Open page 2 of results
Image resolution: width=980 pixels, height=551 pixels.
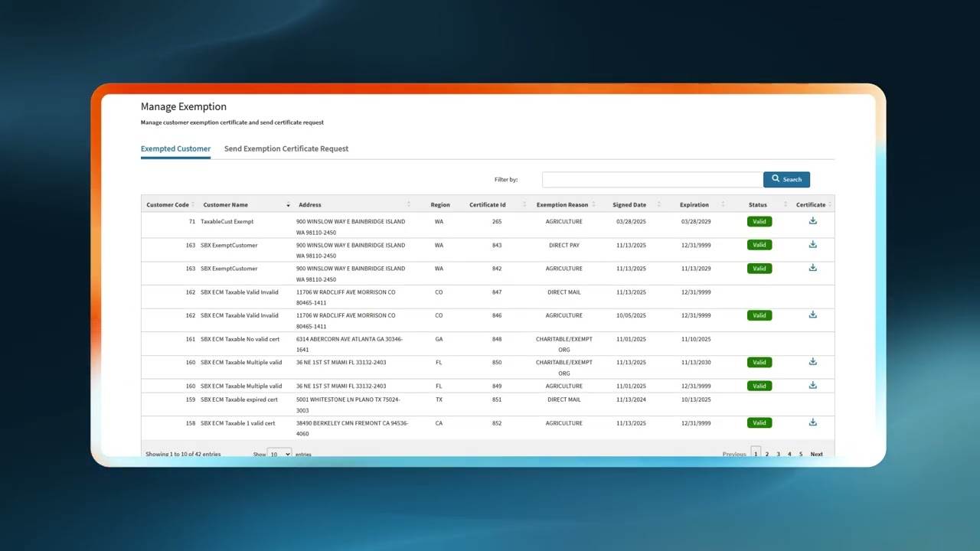coord(767,454)
